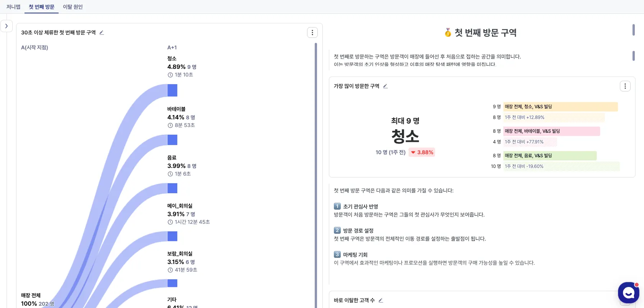644x308 pixels.
Task: Click the clock icon beside 1분 10초
Action: (x=170, y=75)
